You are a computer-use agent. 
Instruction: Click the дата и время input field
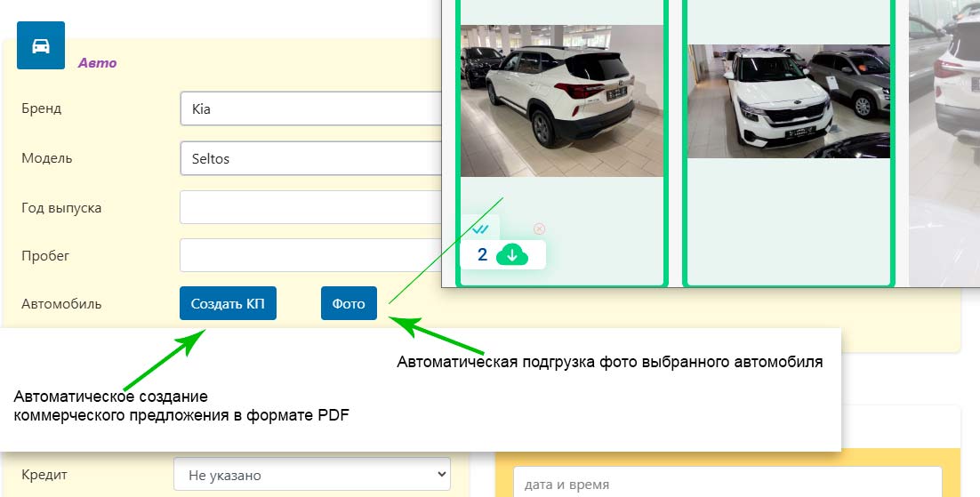click(x=727, y=483)
